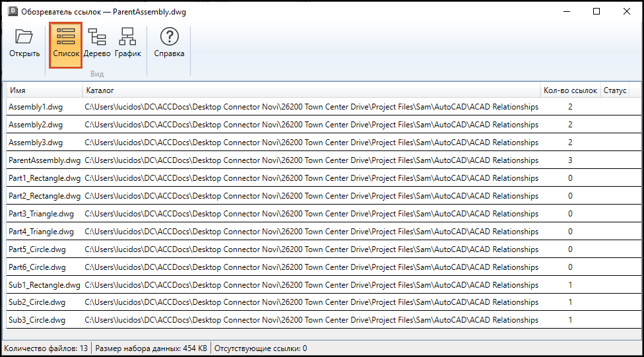Image resolution: width=644 pixels, height=357 pixels.
Task: Select the Assembly2.dwg row
Action: [x=323, y=125]
